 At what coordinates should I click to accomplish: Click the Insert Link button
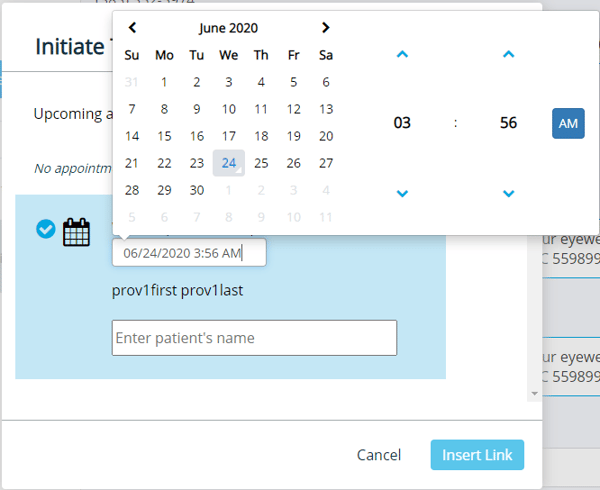click(477, 455)
